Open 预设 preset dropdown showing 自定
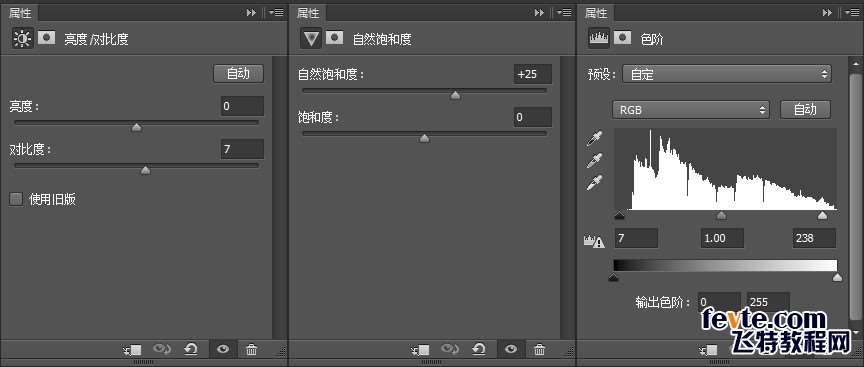Viewport: 864px width, 367px height. tap(727, 73)
